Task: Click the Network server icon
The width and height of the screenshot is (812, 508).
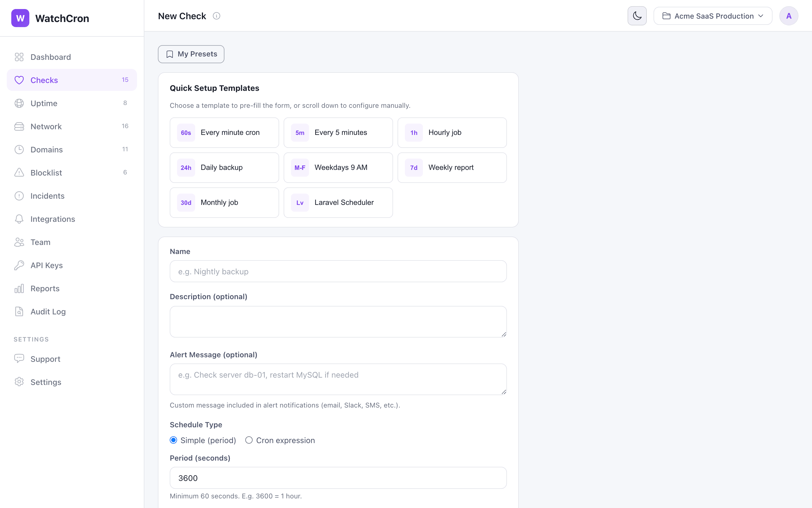Action: [x=19, y=126]
